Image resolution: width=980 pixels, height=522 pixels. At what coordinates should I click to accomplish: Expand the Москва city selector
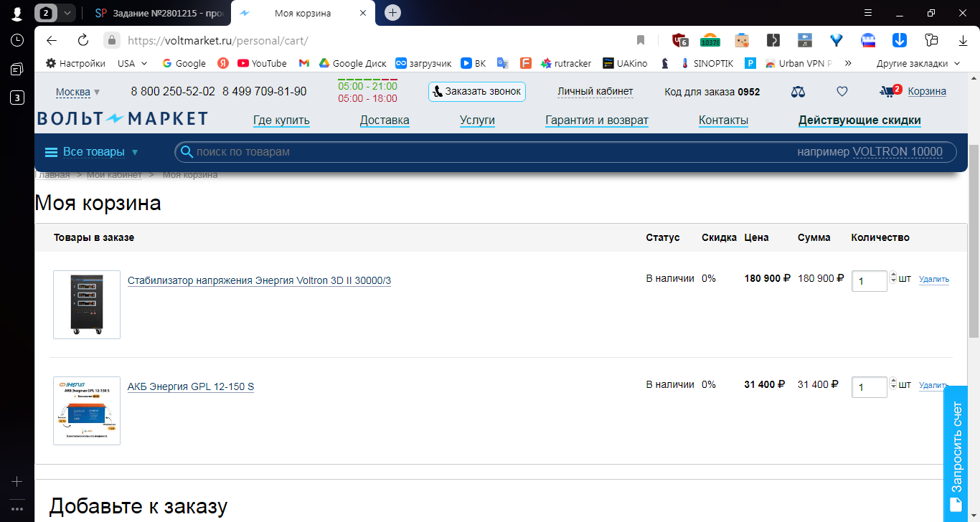(78, 92)
